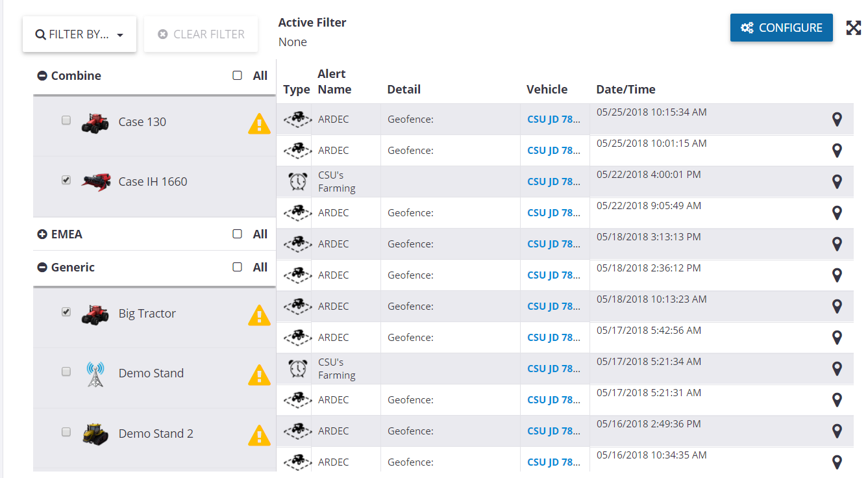Show map location for 05/18/2018 2:36:12 PM alert
868x478 pixels.
[x=837, y=275]
